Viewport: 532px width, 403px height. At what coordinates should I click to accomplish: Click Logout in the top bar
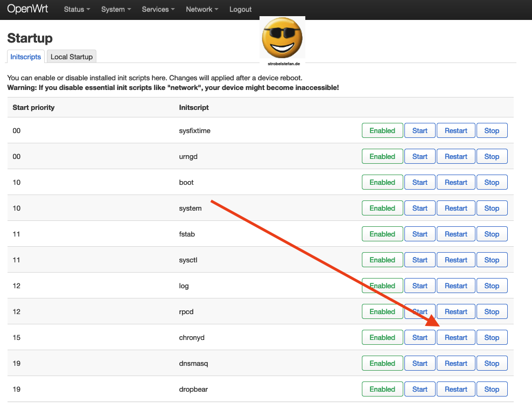tap(240, 9)
